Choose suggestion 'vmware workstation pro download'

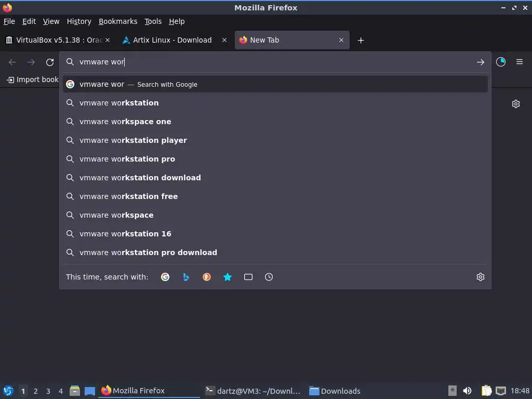tap(275, 252)
